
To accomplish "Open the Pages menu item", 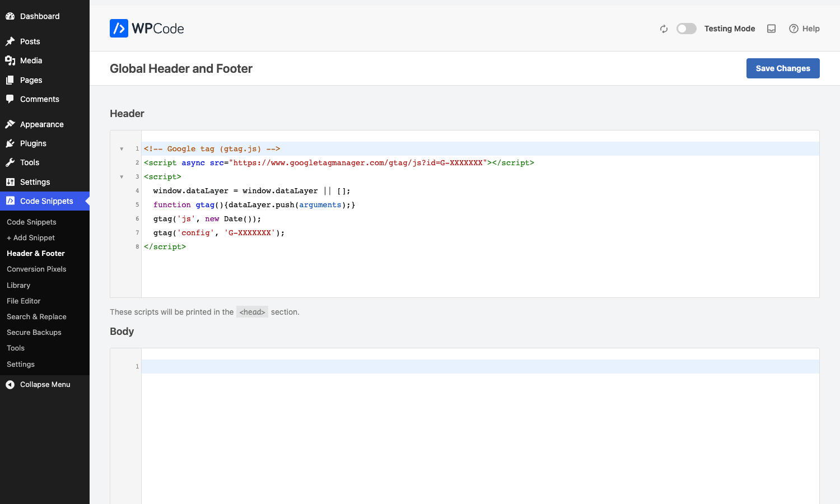I will pos(45,80).
